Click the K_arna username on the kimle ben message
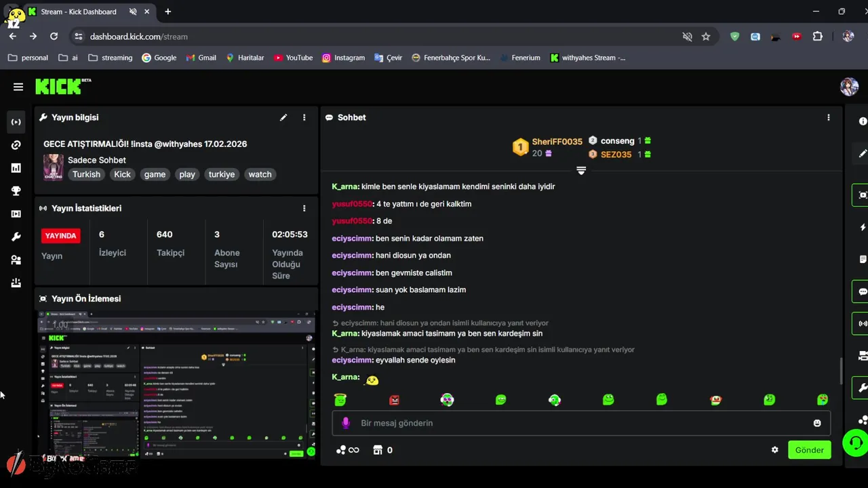This screenshot has width=868, height=488. pyautogui.click(x=345, y=186)
